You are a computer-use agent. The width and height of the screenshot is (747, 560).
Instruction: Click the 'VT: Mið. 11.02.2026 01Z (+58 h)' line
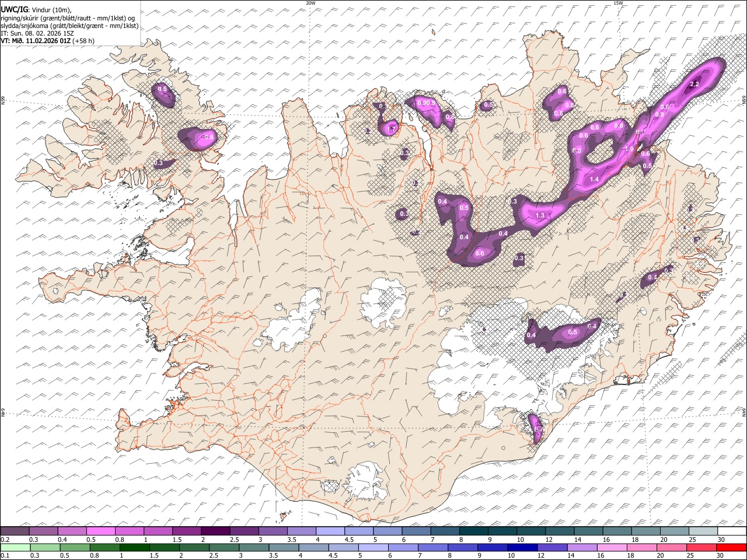click(47, 41)
